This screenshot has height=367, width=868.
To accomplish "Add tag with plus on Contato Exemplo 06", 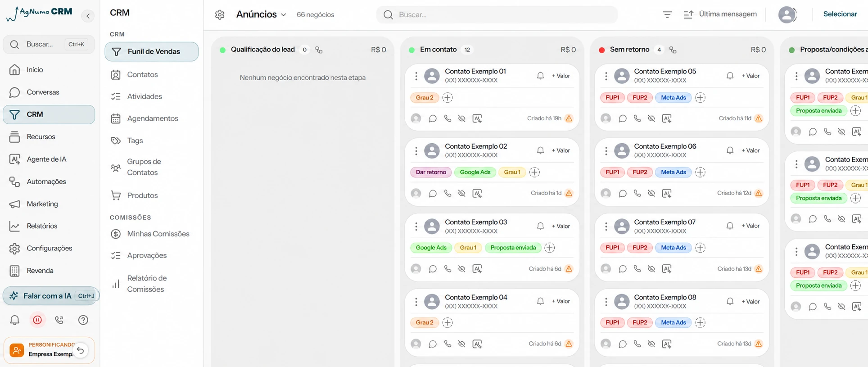I will click(700, 172).
